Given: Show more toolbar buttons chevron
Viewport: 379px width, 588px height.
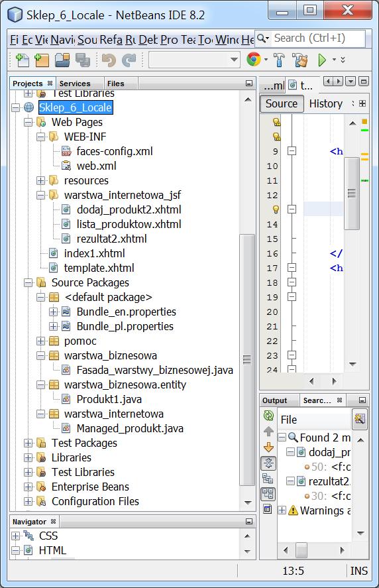Looking at the screenshot, I should (343, 60).
